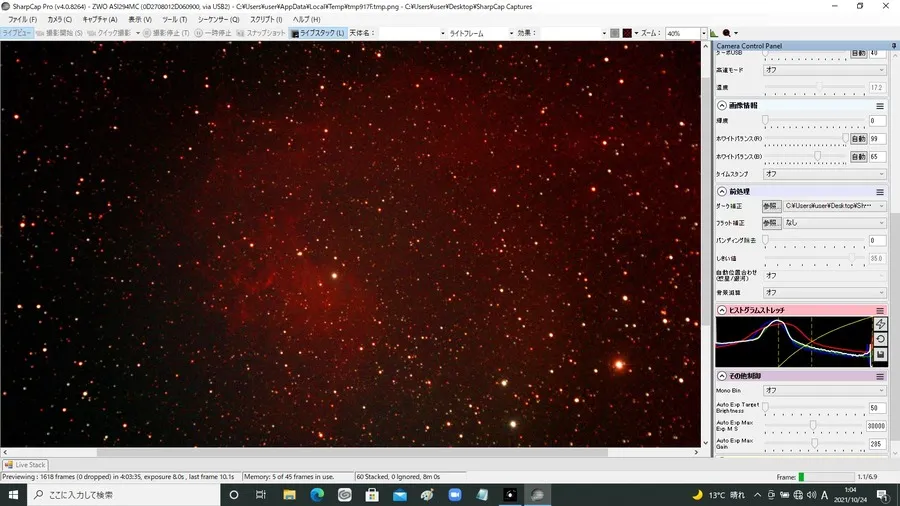
Task: Click 参照 button next to ダーク補正
Action: (x=770, y=206)
